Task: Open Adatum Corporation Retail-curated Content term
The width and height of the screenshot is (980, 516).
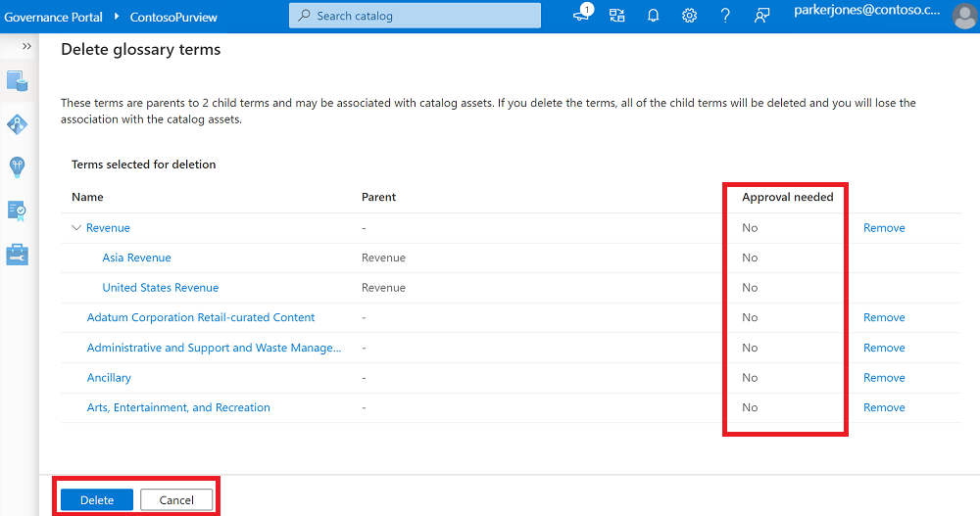Action: (x=201, y=317)
